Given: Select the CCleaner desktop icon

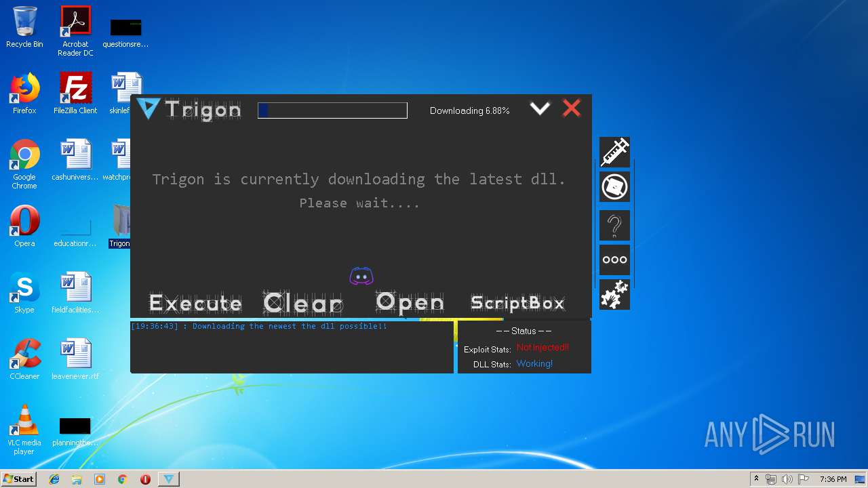Looking at the screenshot, I should (x=24, y=359).
